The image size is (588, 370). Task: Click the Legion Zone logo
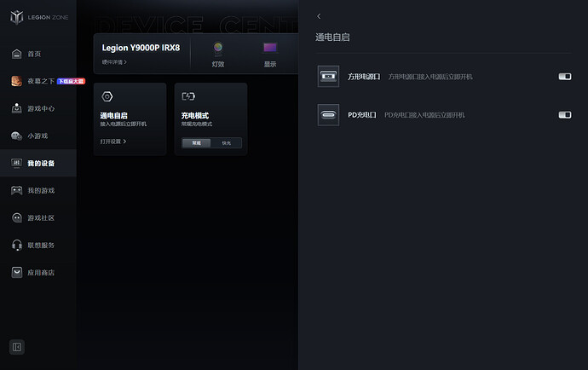pos(39,17)
